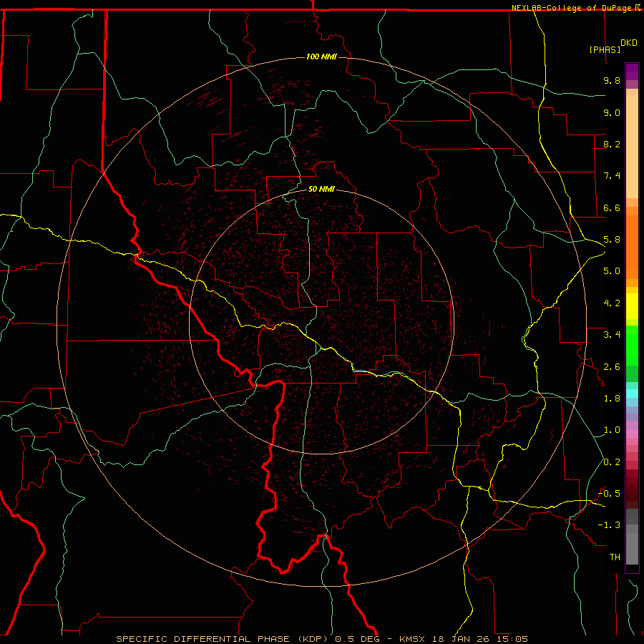
Task: Click the 50 NMI range ring label
Action: 321,189
